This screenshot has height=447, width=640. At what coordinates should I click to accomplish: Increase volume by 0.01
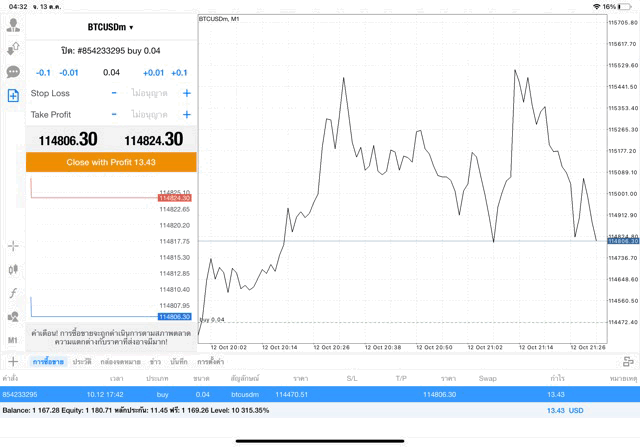click(153, 73)
